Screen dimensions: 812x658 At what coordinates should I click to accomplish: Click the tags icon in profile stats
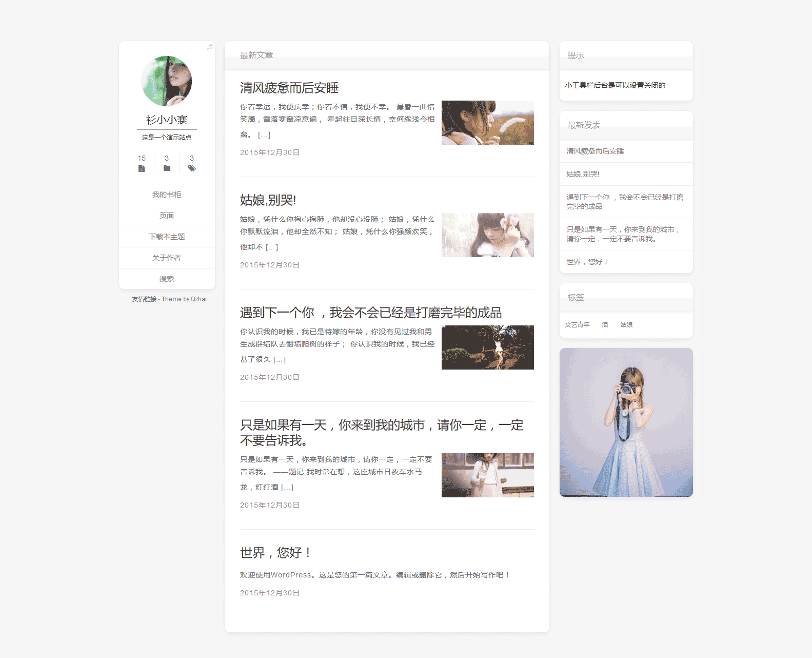pyautogui.click(x=192, y=168)
